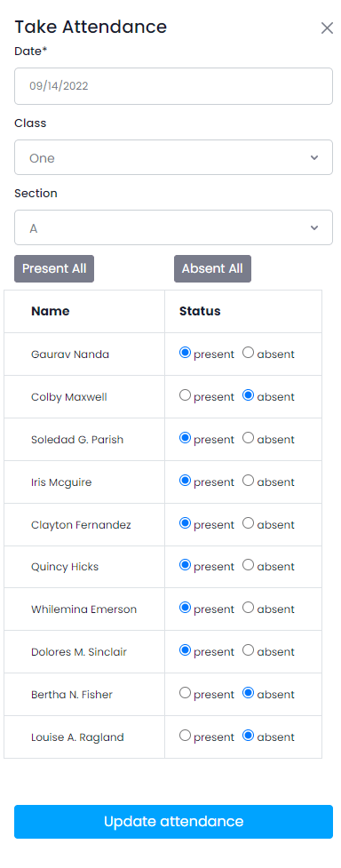Viewport: 341px width, 868px height.
Task: Set Whilemina Emerson as absent
Action: click(249, 608)
